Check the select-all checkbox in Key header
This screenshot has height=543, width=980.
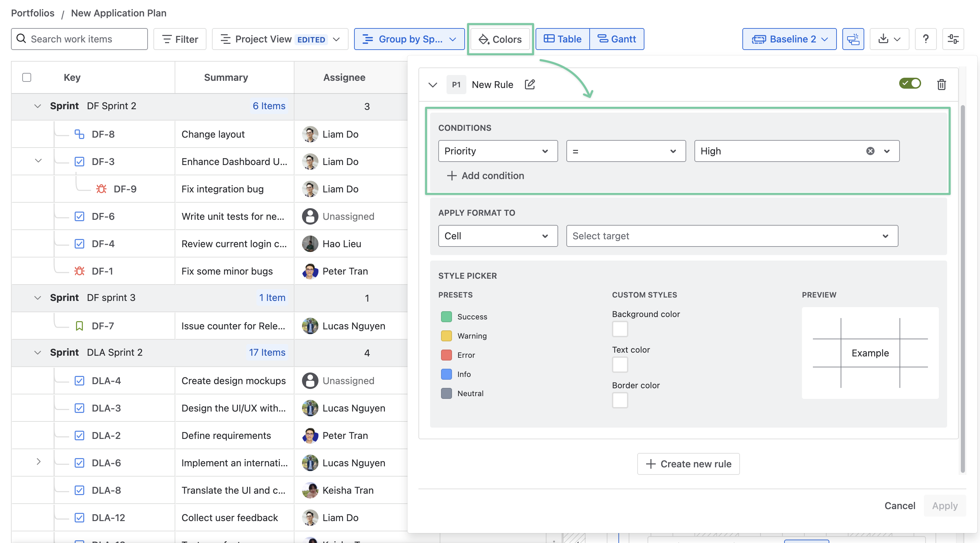click(27, 78)
